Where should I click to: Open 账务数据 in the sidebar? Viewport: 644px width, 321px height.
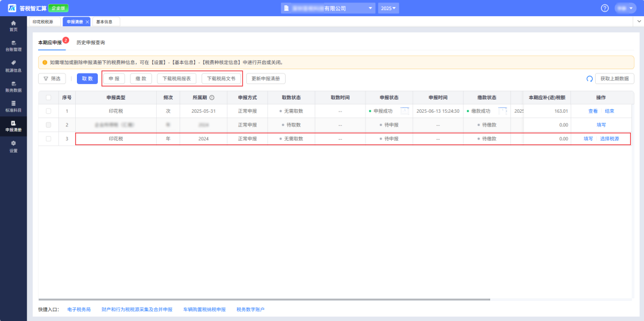pos(14,87)
